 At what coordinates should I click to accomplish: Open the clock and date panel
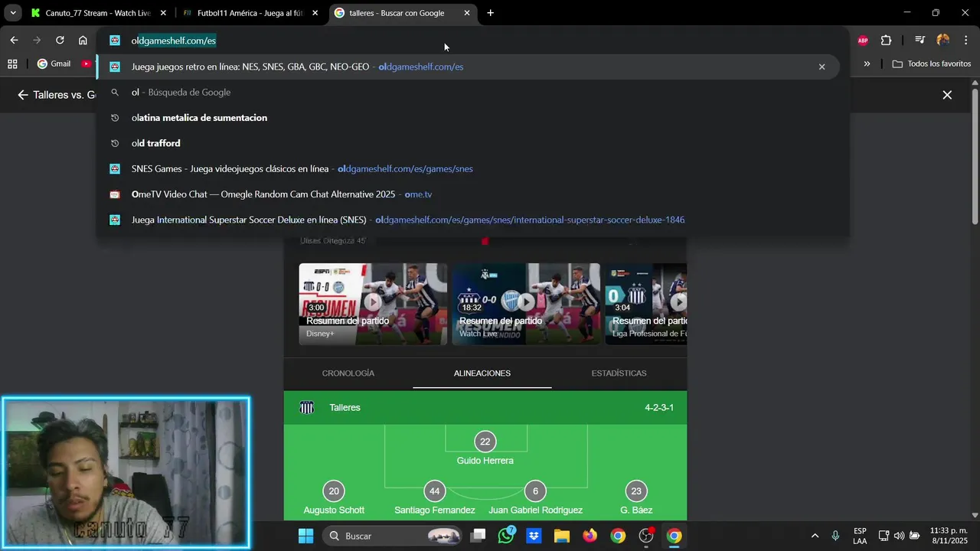coord(949,536)
